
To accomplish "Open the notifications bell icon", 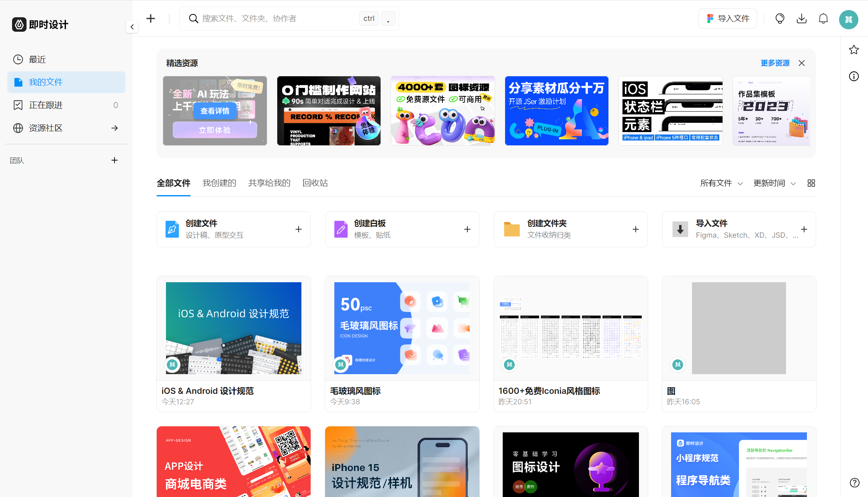I will 823,18.
